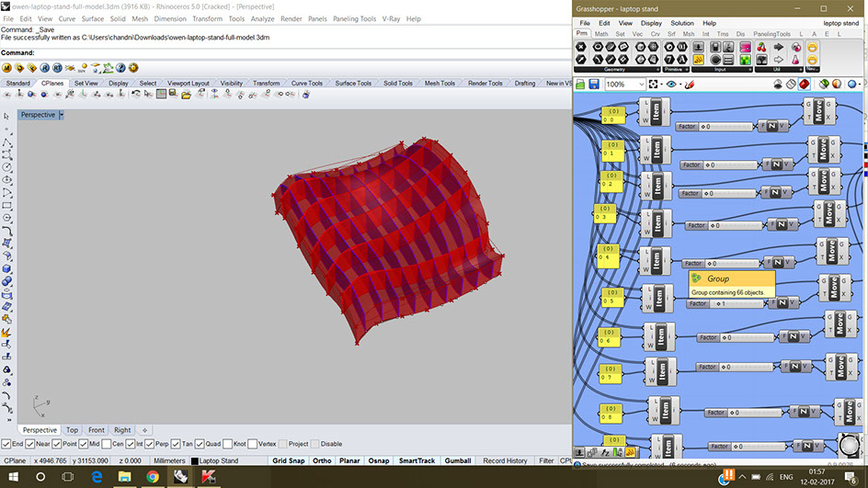The width and height of the screenshot is (868, 488).
Task: Enable the Cen osnap checkbox
Action: pos(107,444)
